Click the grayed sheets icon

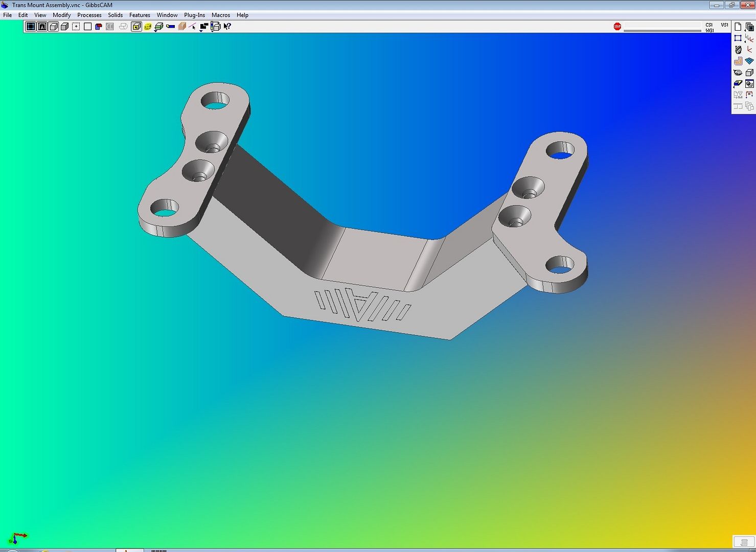[123, 27]
